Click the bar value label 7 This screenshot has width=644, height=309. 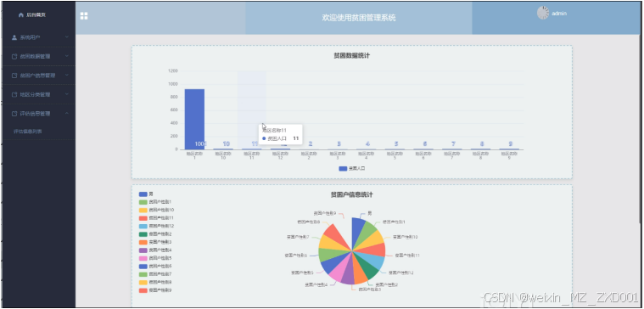453,143
